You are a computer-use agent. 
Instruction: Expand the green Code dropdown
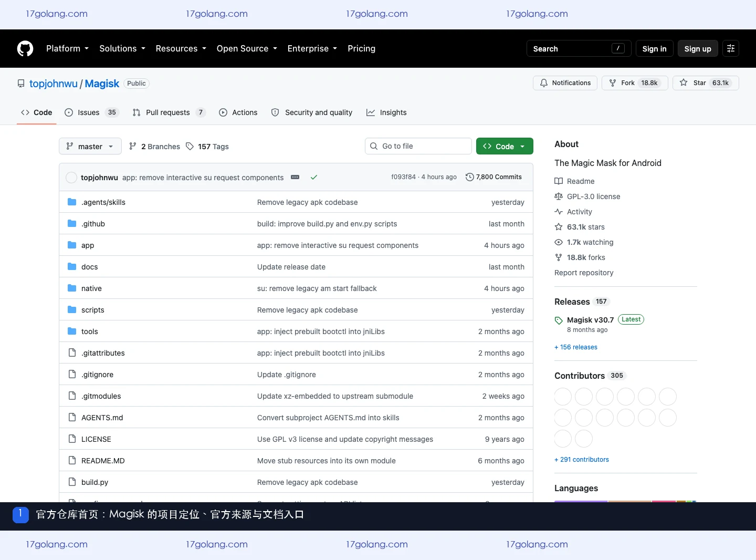tap(505, 147)
